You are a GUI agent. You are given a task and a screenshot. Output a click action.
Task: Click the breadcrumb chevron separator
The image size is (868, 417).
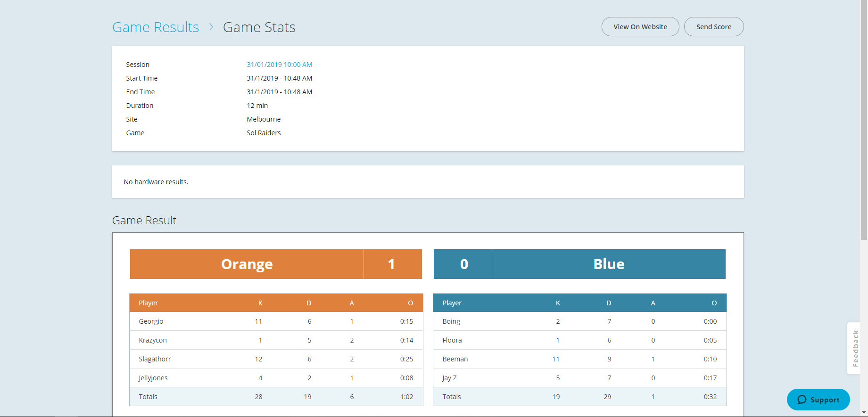[211, 27]
